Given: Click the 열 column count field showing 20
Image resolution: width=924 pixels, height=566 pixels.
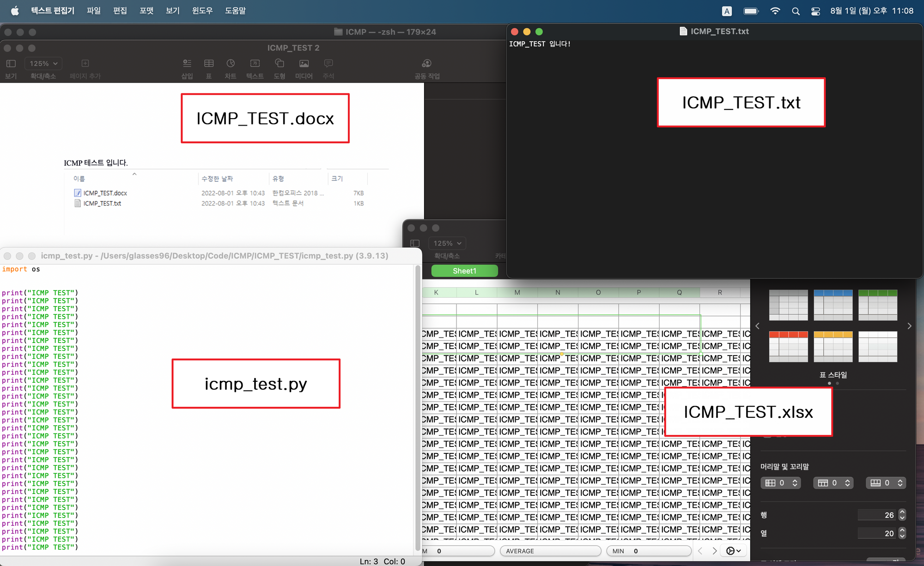Looking at the screenshot, I should pos(877,533).
